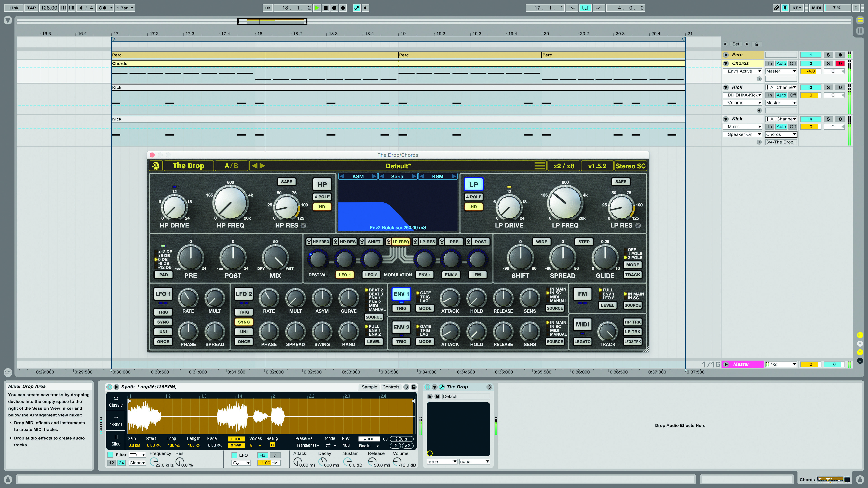Open the Master output 1/2 dropdown
868x488 pixels.
click(781, 364)
